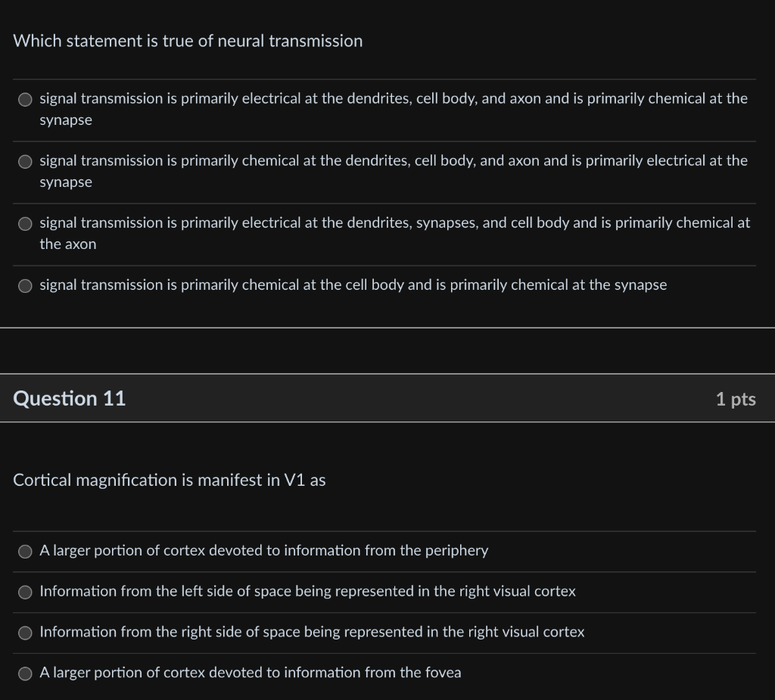Image resolution: width=775 pixels, height=700 pixels.
Task: Click answer text ending 'primarily chemical at the synapse' first option
Action: coord(394,109)
